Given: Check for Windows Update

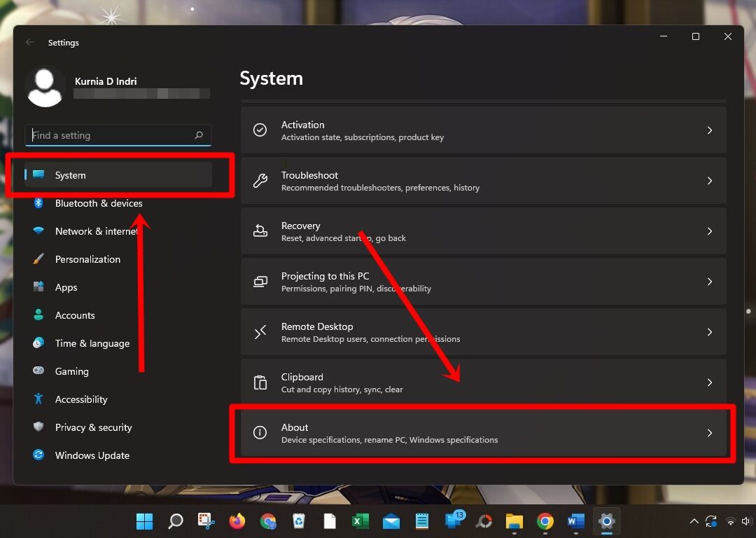Looking at the screenshot, I should click(92, 455).
